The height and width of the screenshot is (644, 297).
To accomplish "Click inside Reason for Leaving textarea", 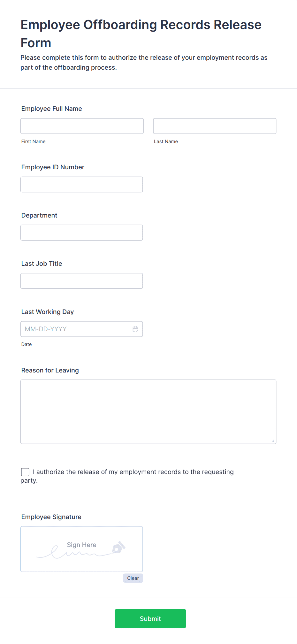I will [x=148, y=412].
